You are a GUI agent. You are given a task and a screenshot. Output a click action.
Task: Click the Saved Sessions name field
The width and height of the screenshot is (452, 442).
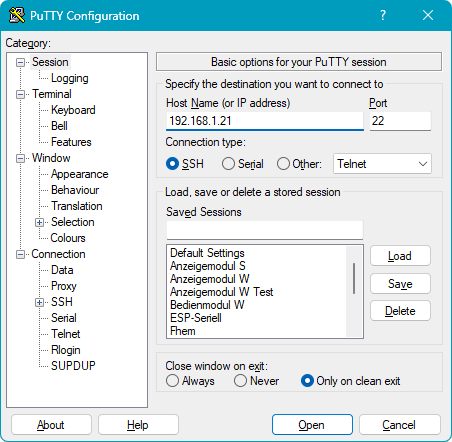click(265, 230)
